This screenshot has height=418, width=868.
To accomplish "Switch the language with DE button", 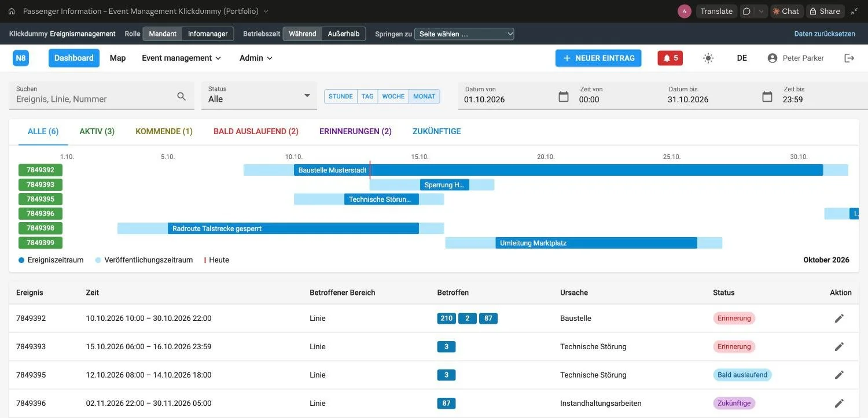I will (x=742, y=58).
